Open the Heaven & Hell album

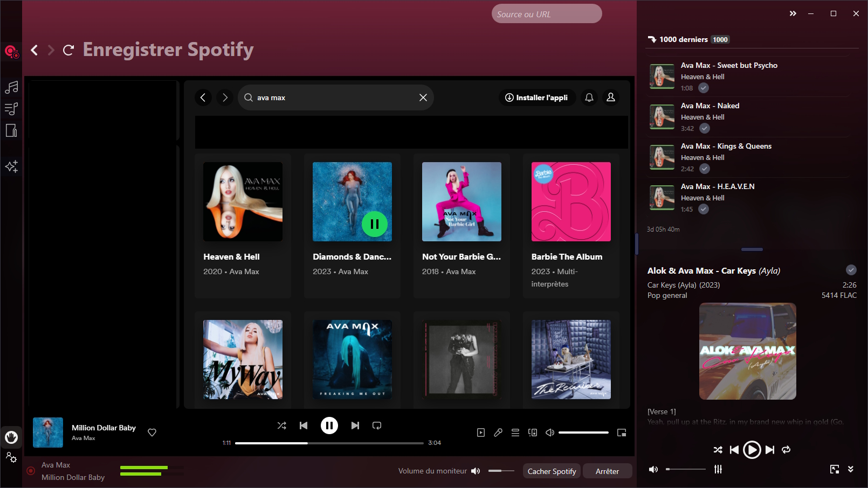[243, 225]
